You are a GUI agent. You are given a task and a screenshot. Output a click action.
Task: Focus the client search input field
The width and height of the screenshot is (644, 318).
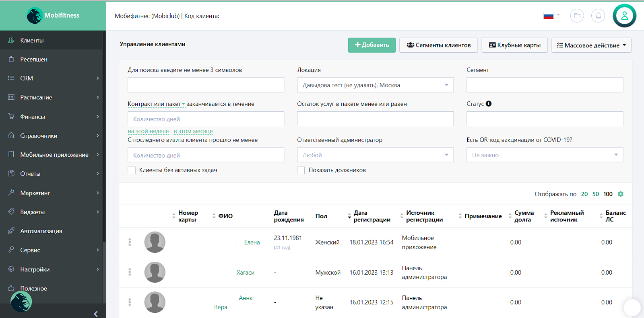click(206, 85)
